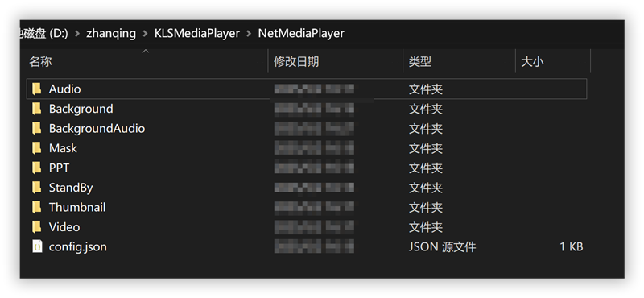Expand the chevron after KLSMediaPlayer
The image size is (644, 298).
coord(249,34)
